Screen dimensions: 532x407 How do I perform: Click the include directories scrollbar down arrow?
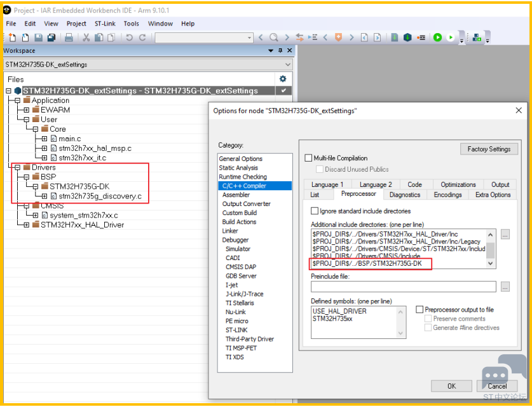(x=490, y=263)
